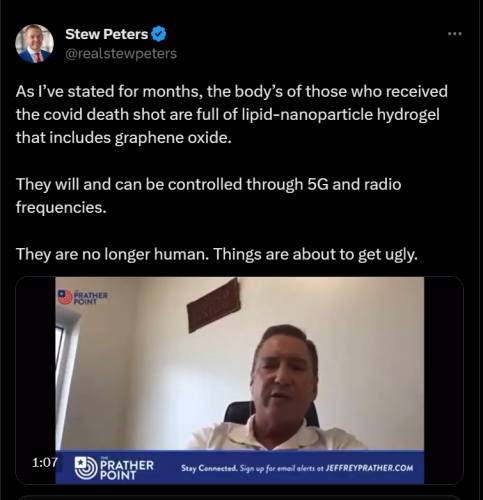
Task: Click the wooden sign on the wall in video
Action: tap(214, 306)
